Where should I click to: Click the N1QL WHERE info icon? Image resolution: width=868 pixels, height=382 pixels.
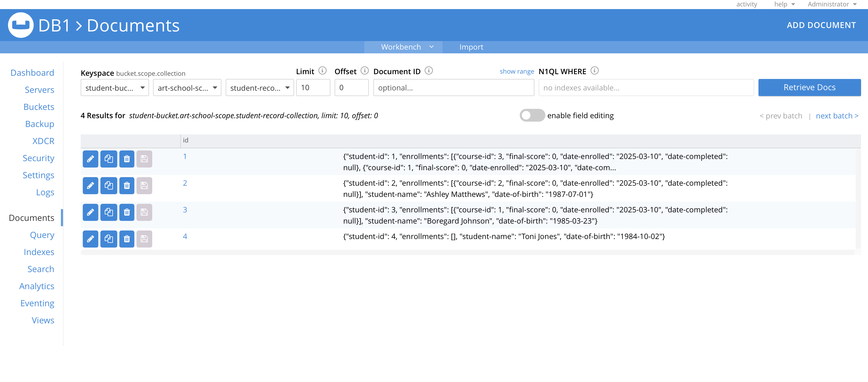pyautogui.click(x=595, y=71)
